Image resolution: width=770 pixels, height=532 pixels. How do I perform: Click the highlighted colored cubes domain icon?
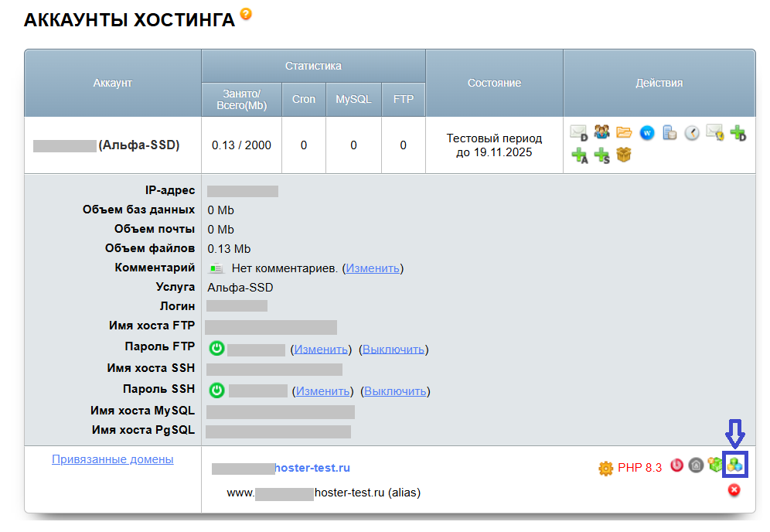point(734,465)
